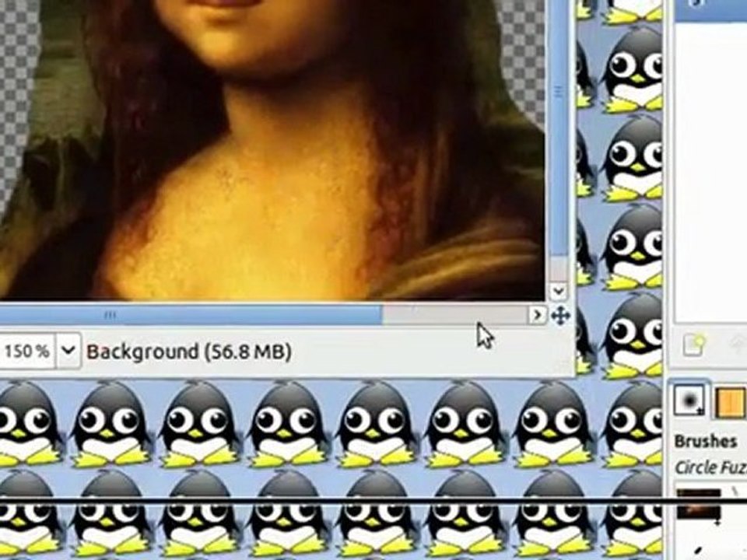Click the Mona Lisa image canvas
747x560 pixels.
[x=272, y=150]
